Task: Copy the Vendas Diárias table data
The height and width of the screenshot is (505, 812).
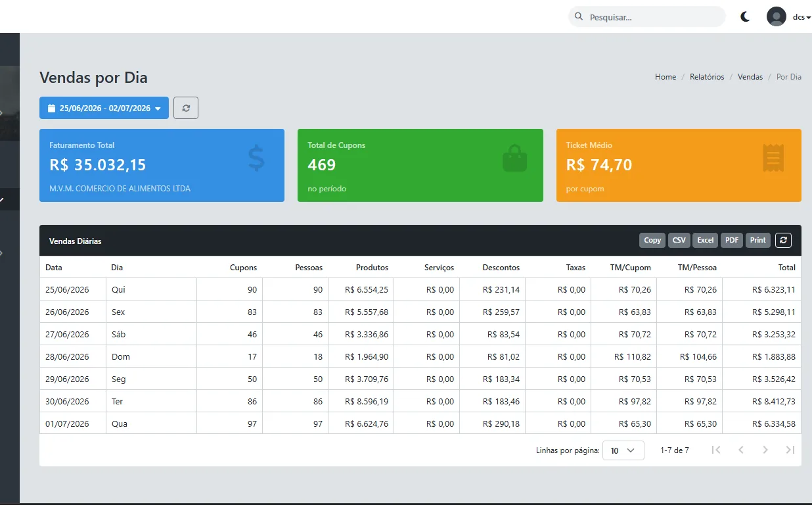Action: [x=652, y=240]
